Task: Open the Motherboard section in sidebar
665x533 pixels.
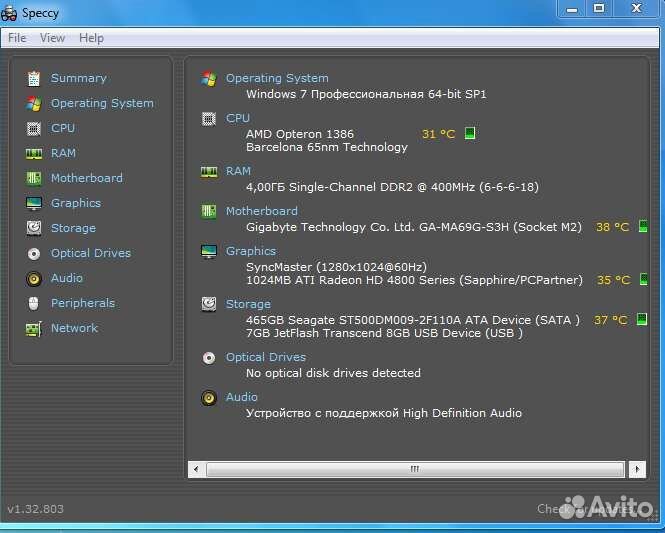Action: (x=87, y=178)
